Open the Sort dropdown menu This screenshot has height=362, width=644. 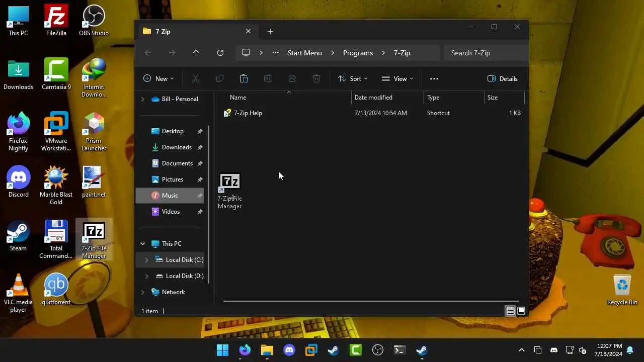[353, 78]
